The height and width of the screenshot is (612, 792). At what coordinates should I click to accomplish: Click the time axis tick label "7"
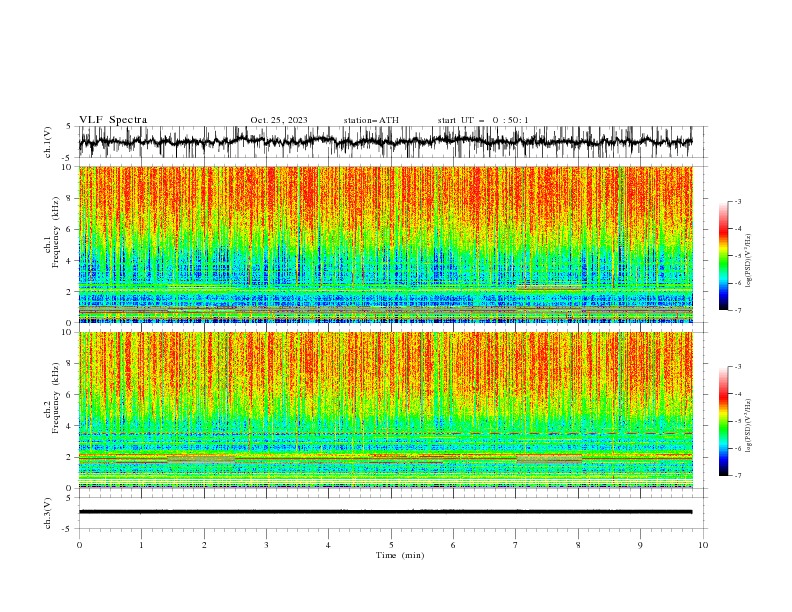(x=516, y=545)
